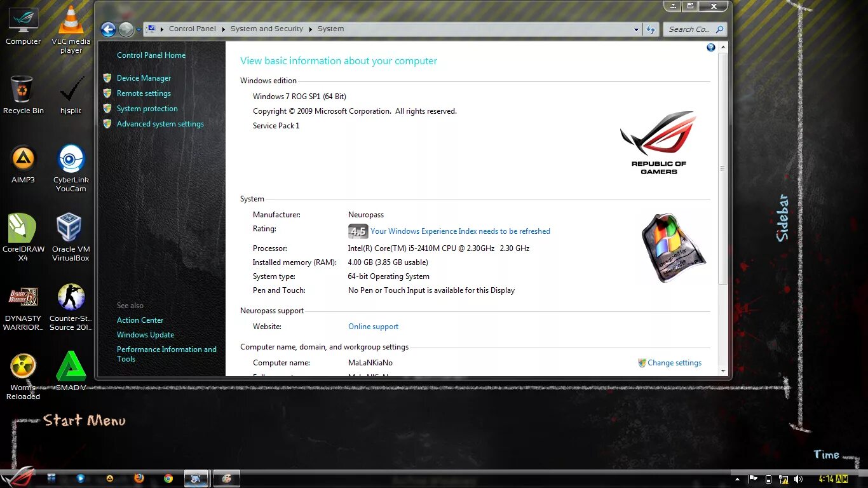Click the Republic of Gamers logo
Viewport: 868px width, 488px height.
coord(658,142)
